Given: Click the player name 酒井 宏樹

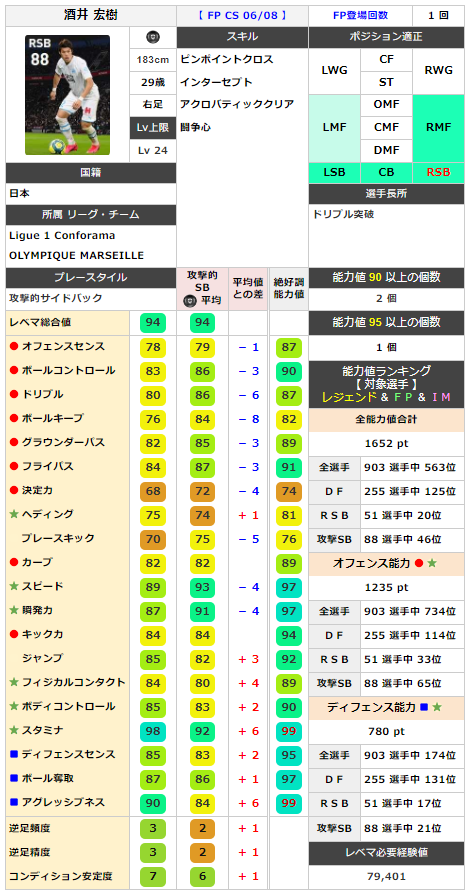Looking at the screenshot, I should click(90, 15).
